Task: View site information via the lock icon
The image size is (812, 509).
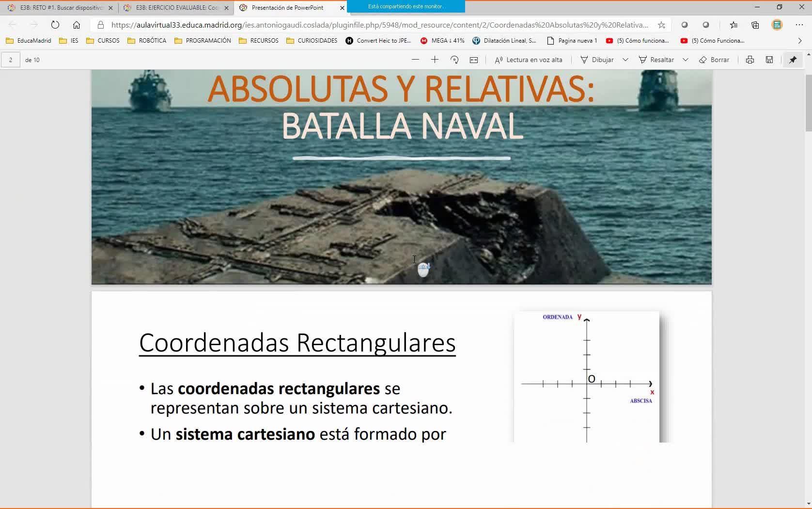Action: pos(101,25)
